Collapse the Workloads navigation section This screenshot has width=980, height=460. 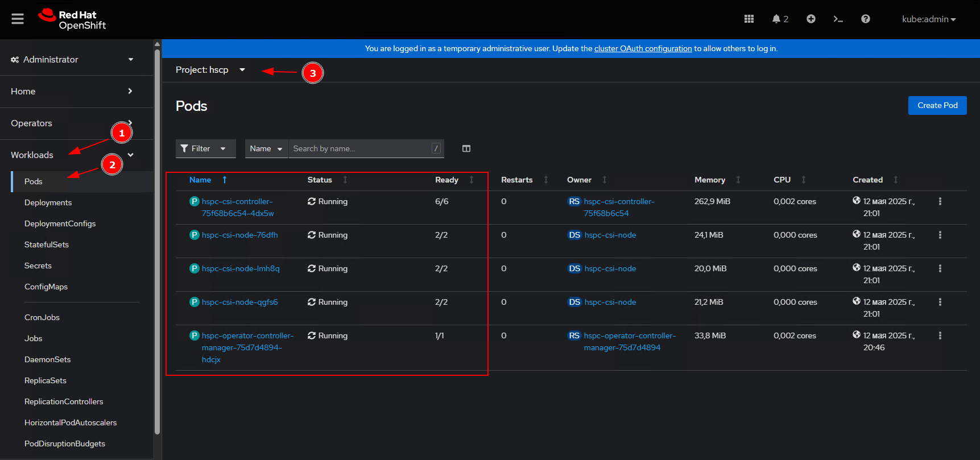coord(73,155)
